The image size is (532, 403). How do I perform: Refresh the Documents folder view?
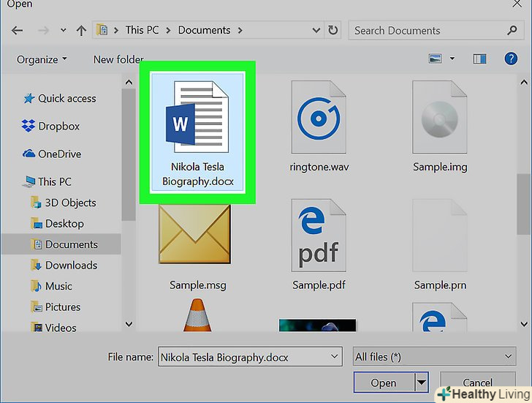pyautogui.click(x=332, y=30)
